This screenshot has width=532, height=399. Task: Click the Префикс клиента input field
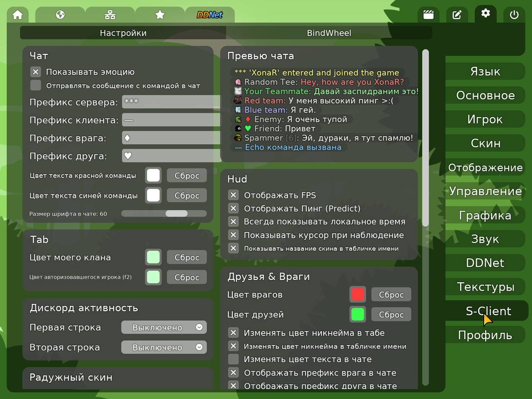click(x=171, y=120)
